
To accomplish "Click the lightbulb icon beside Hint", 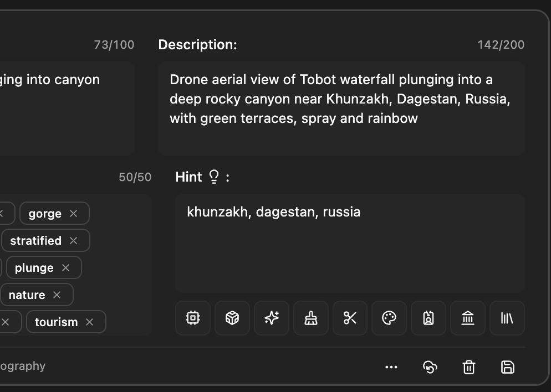I will tap(213, 177).
